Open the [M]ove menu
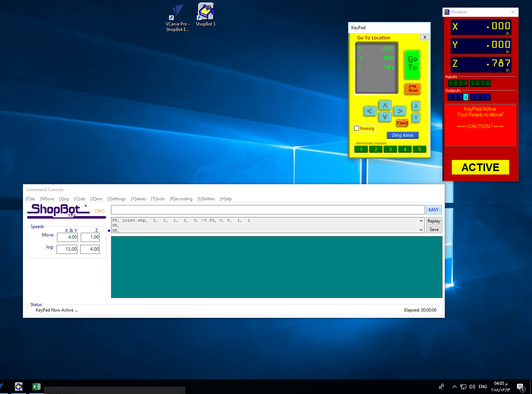This screenshot has height=394, width=532. click(47, 199)
